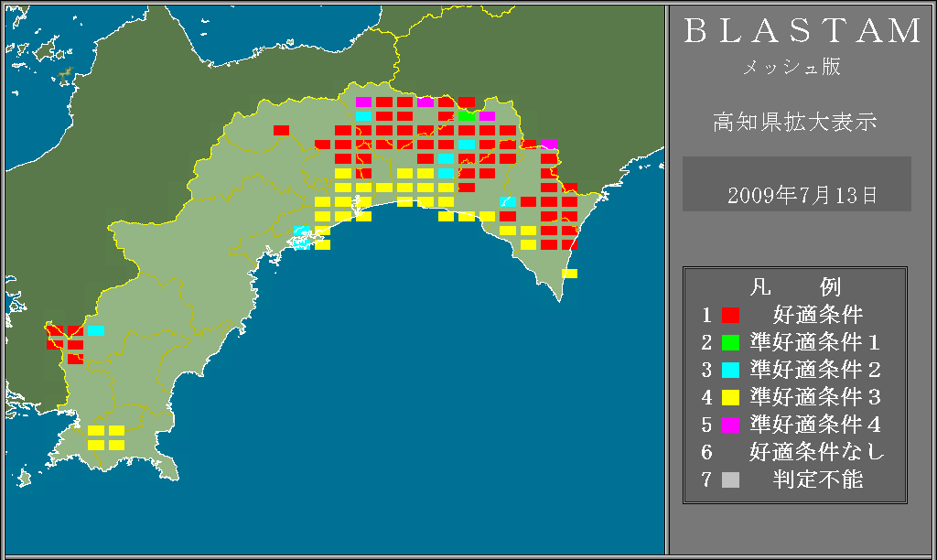
Task: Click the legend label 好適条件なし
Action: tap(817, 452)
